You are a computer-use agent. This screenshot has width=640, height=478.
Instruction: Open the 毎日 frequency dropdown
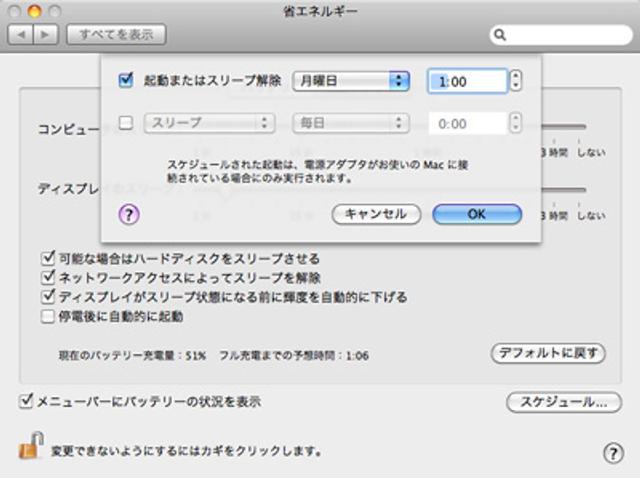[x=351, y=123]
